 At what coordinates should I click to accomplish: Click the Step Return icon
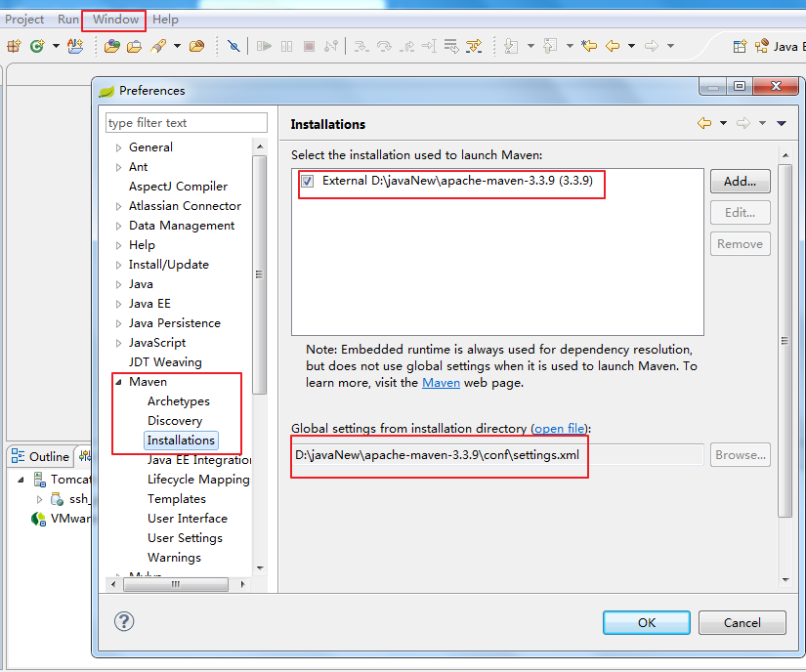click(x=406, y=46)
